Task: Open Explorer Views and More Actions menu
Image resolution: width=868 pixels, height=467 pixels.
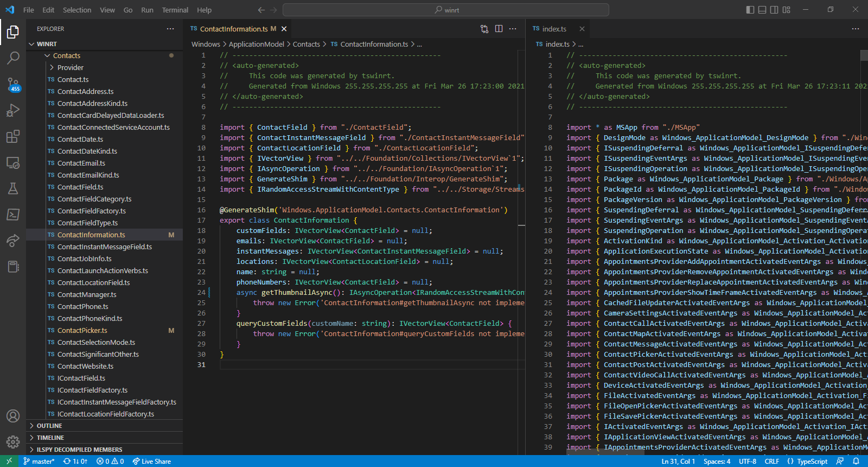Action: click(x=170, y=29)
